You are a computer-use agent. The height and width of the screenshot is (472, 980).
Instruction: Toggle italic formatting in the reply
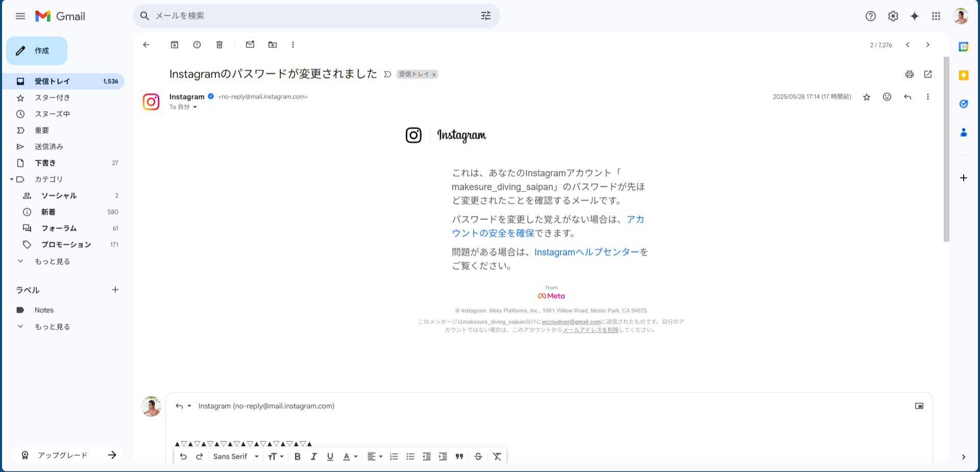[x=314, y=457]
